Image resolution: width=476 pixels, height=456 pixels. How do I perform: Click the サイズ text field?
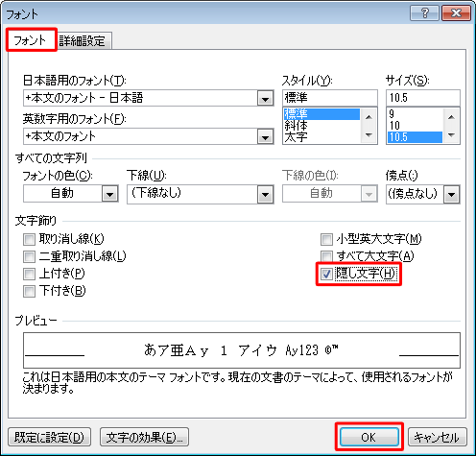click(423, 98)
